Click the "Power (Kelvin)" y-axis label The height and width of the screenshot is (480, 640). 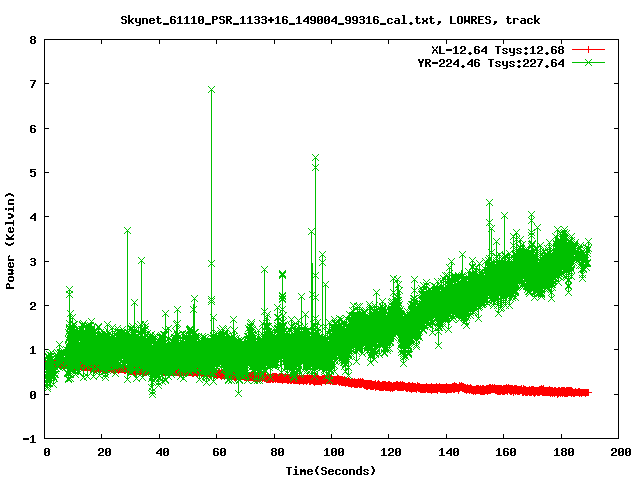[10, 240]
